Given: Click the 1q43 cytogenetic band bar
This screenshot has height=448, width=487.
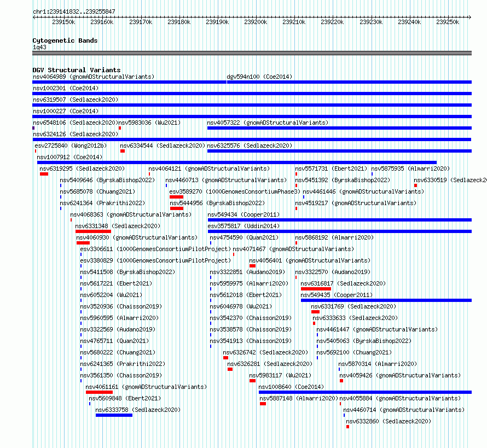Looking at the screenshot, I should [252, 53].
